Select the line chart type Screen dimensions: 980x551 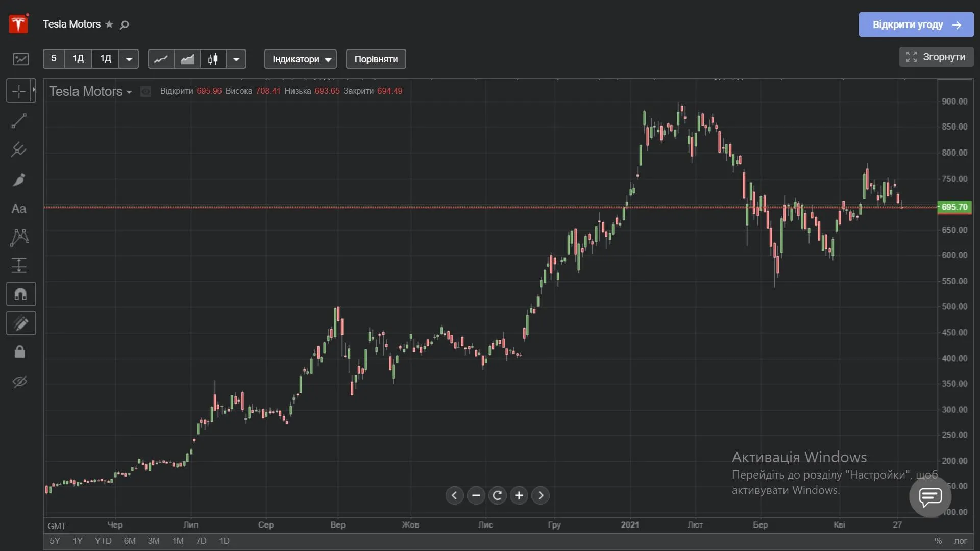pyautogui.click(x=161, y=59)
